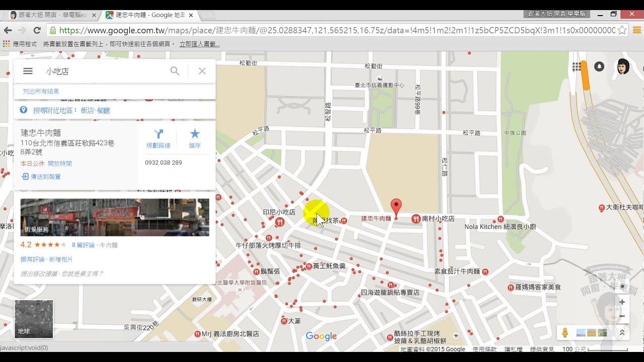Search nearby 餐廳 link
Screen dimensions: 644x362
(x=103, y=111)
